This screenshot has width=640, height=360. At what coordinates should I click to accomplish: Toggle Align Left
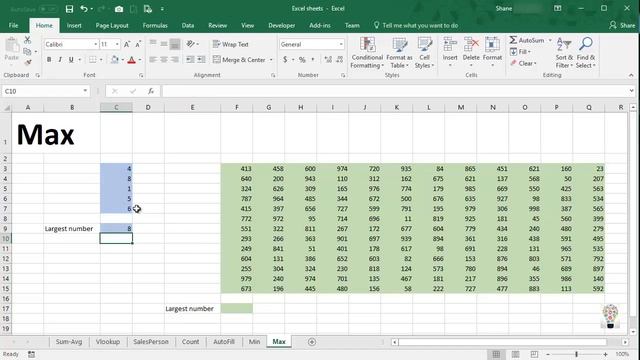pyautogui.click(x=153, y=60)
